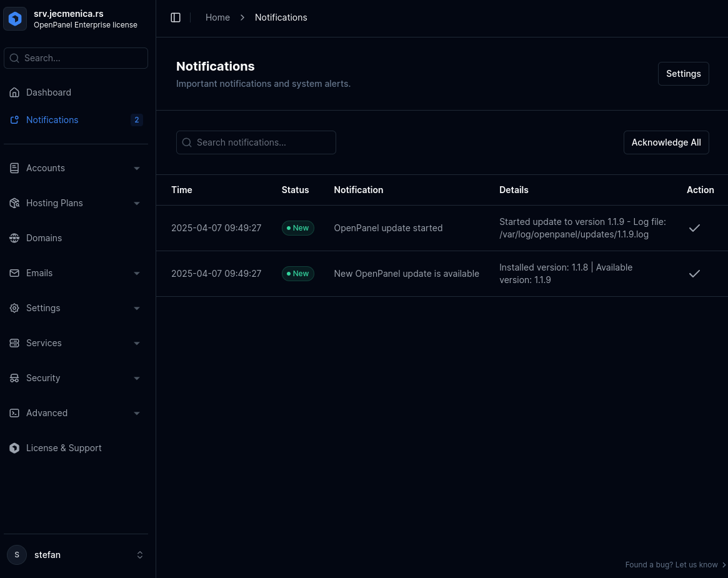Go to Home breadcrumb link
Screen dimensions: 728x578
tap(217, 17)
